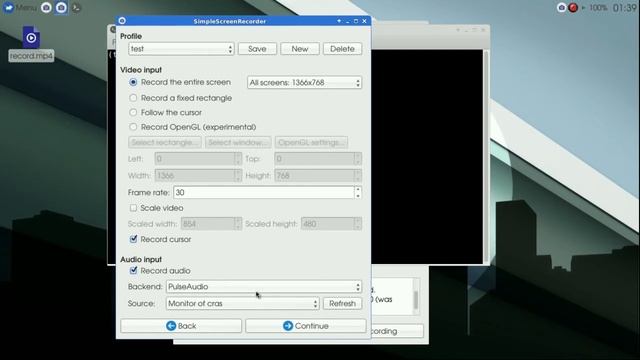Close the SimpleScreenRecorder window
The height and width of the screenshot is (360, 640).
point(364,21)
